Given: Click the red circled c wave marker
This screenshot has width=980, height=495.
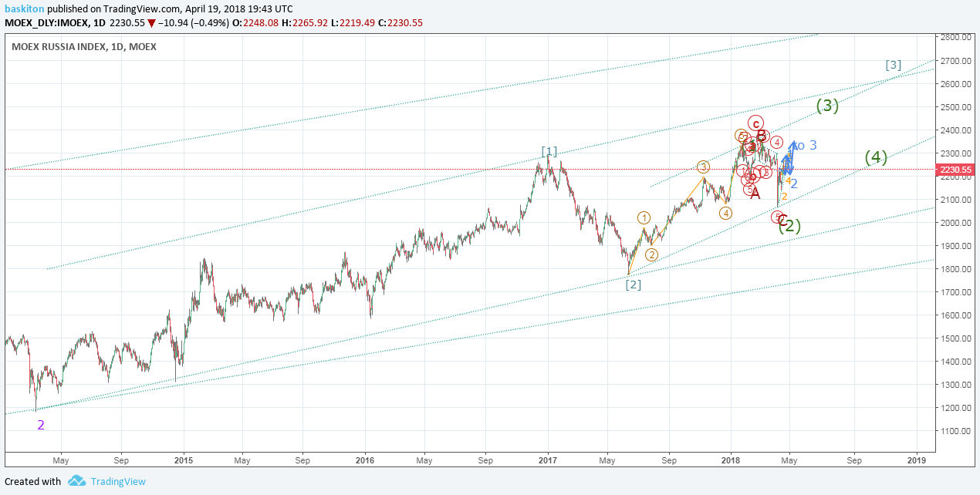Looking at the screenshot, I should [756, 123].
